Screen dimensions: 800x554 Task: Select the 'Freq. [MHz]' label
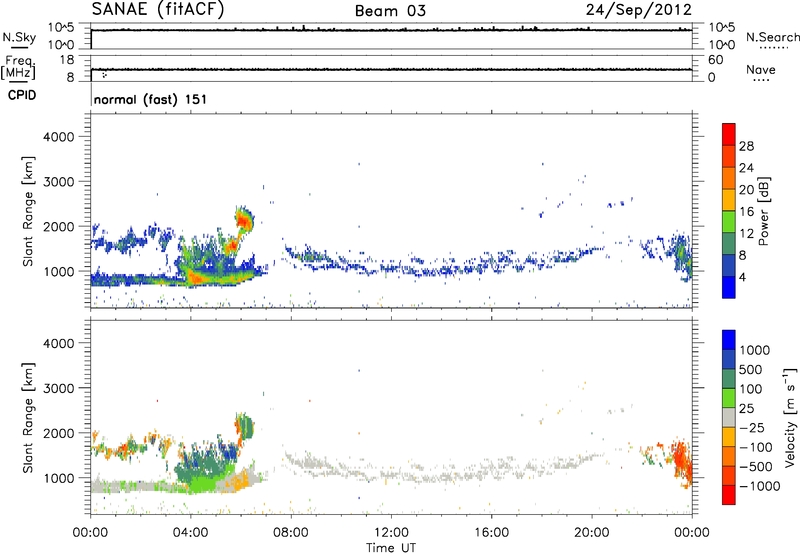click(18, 67)
